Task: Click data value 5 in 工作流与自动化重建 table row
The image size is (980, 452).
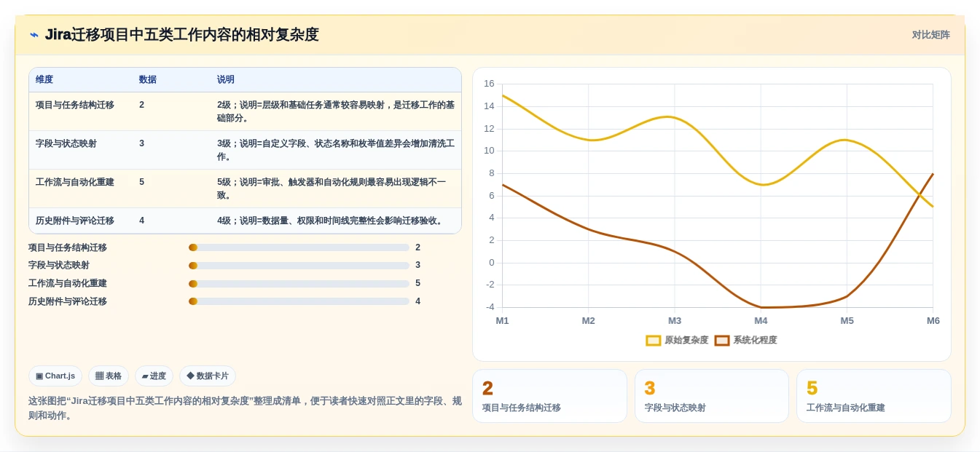Action: (x=141, y=182)
